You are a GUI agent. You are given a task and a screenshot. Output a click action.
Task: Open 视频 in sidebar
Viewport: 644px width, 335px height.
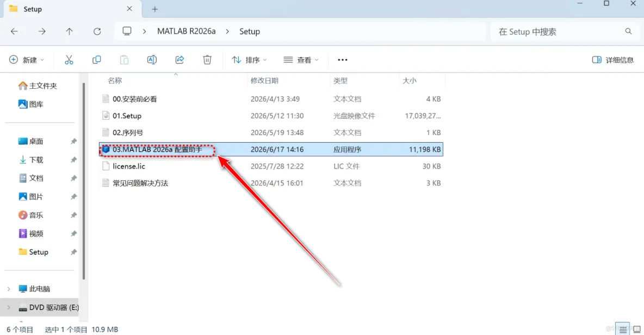[31, 234]
